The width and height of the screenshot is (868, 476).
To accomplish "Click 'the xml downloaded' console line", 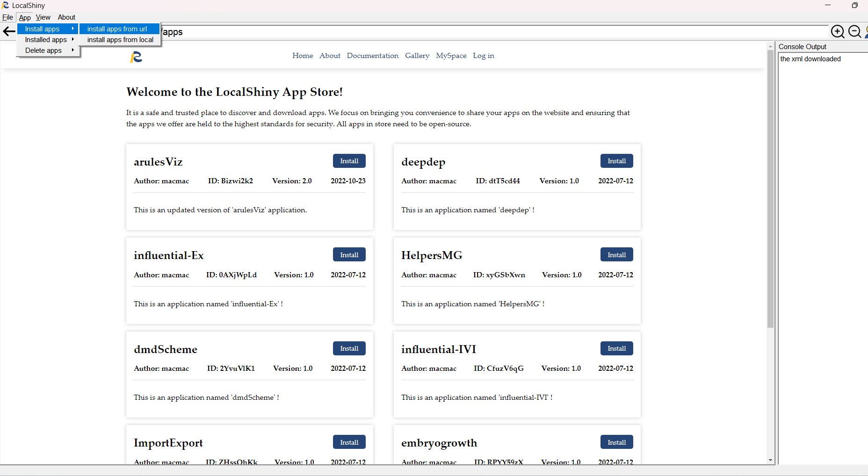I will (x=810, y=59).
